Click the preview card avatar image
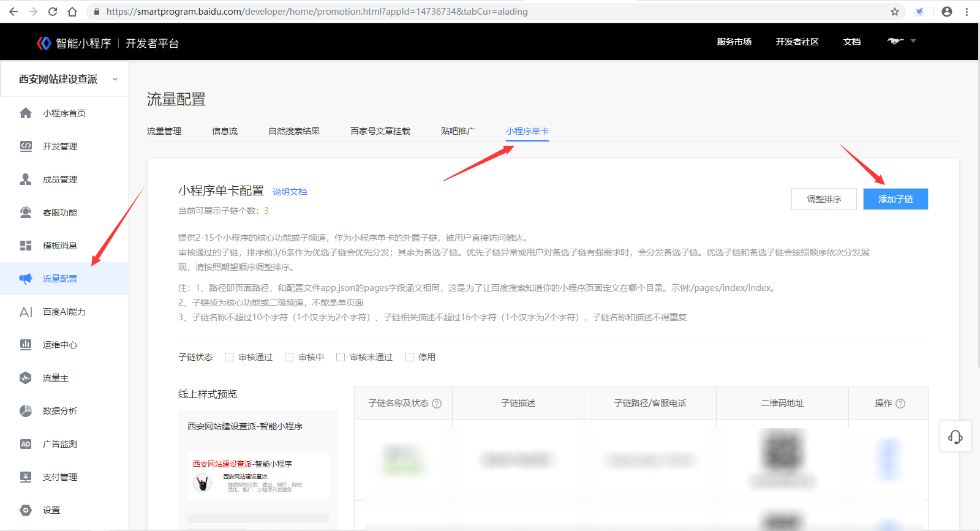Viewport: 980px width, 531px height. [203, 483]
